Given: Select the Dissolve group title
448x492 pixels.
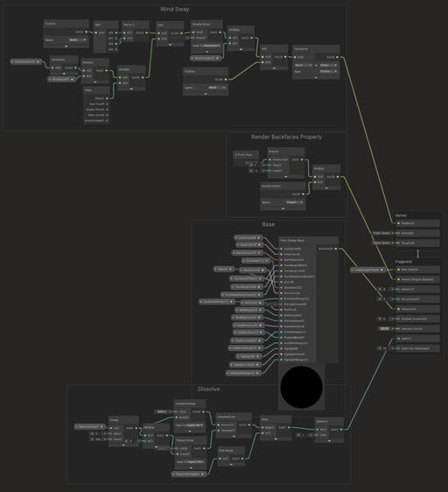Looking at the screenshot, I should point(208,389).
